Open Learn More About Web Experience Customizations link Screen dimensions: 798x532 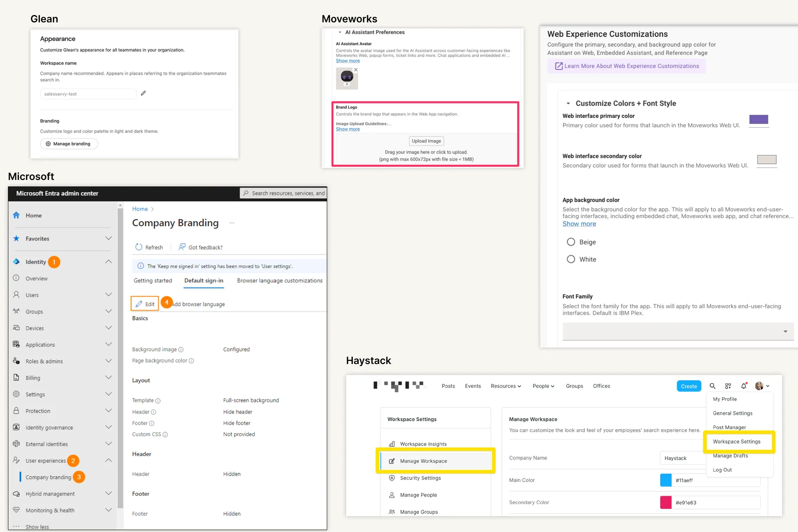point(627,66)
